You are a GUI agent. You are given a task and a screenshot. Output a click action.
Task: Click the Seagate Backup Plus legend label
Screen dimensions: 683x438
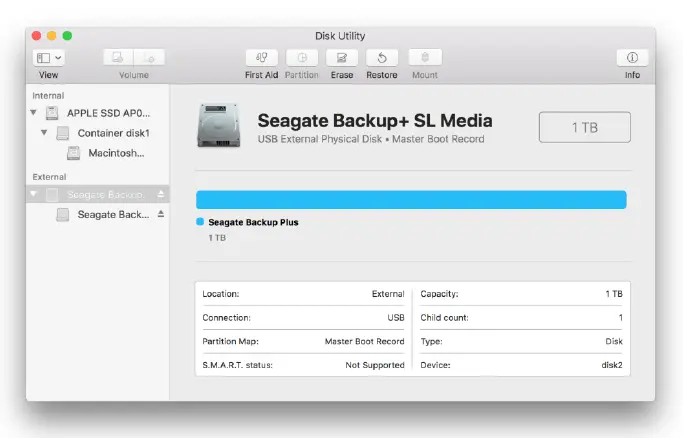253,222
